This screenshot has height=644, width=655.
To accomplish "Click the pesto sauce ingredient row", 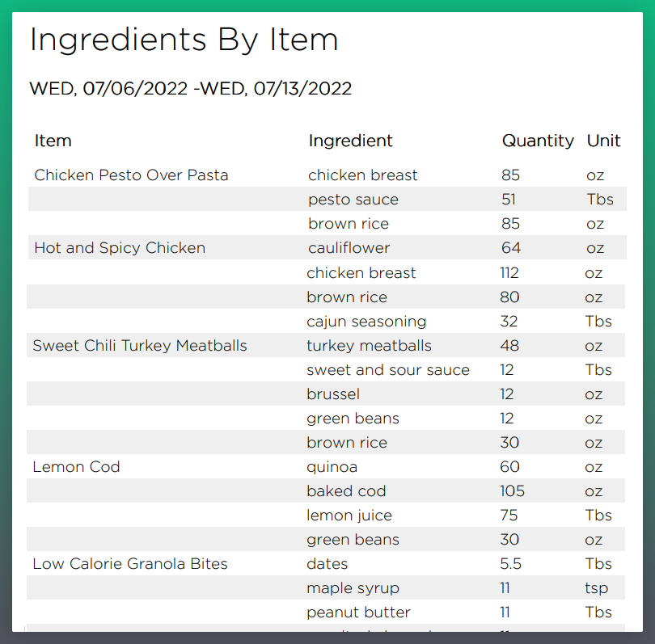I will point(353,200).
